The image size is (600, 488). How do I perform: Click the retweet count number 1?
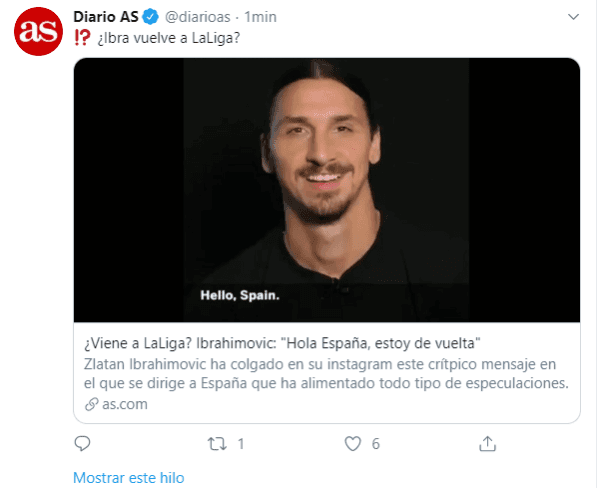pos(241,444)
